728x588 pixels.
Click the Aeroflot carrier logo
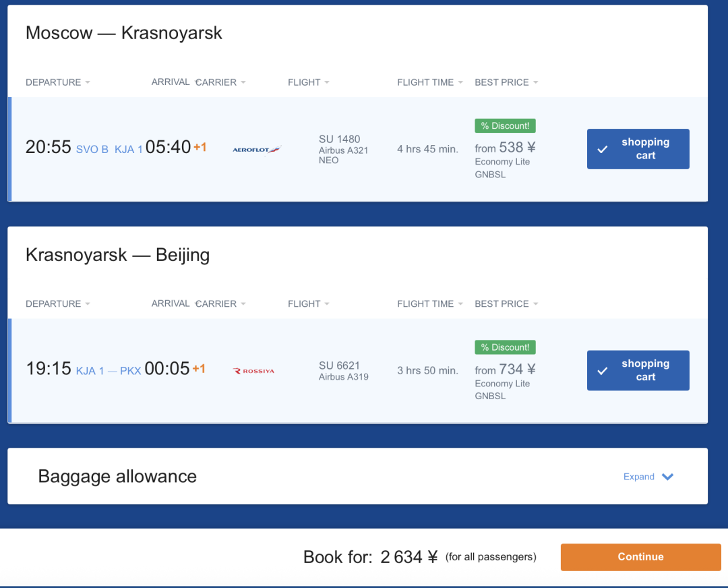pyautogui.click(x=256, y=150)
